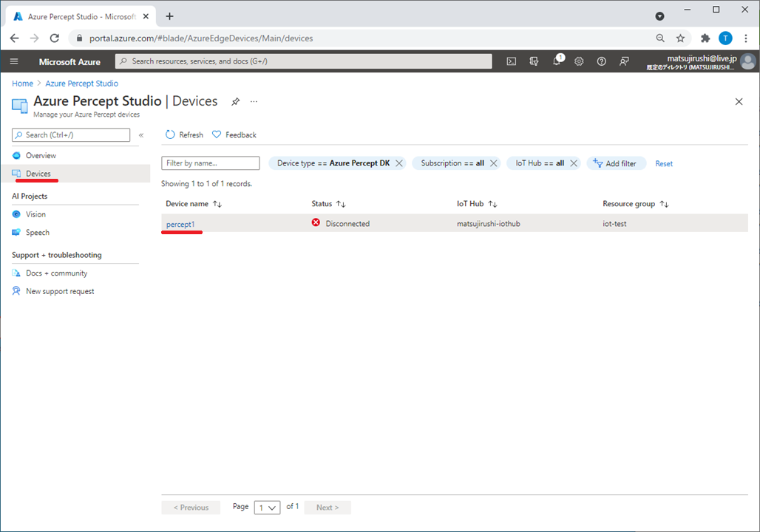Image resolution: width=760 pixels, height=532 pixels.
Task: Remove the Device type filter
Action: click(399, 163)
